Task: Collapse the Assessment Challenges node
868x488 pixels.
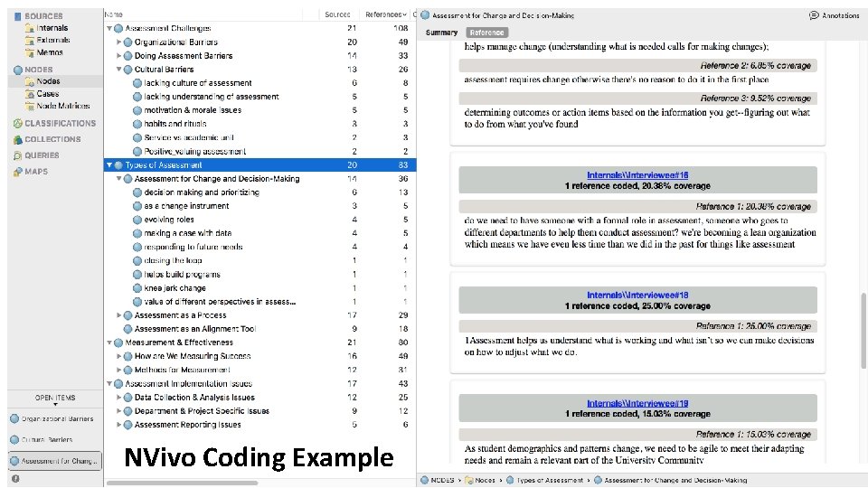Action: click(109, 28)
